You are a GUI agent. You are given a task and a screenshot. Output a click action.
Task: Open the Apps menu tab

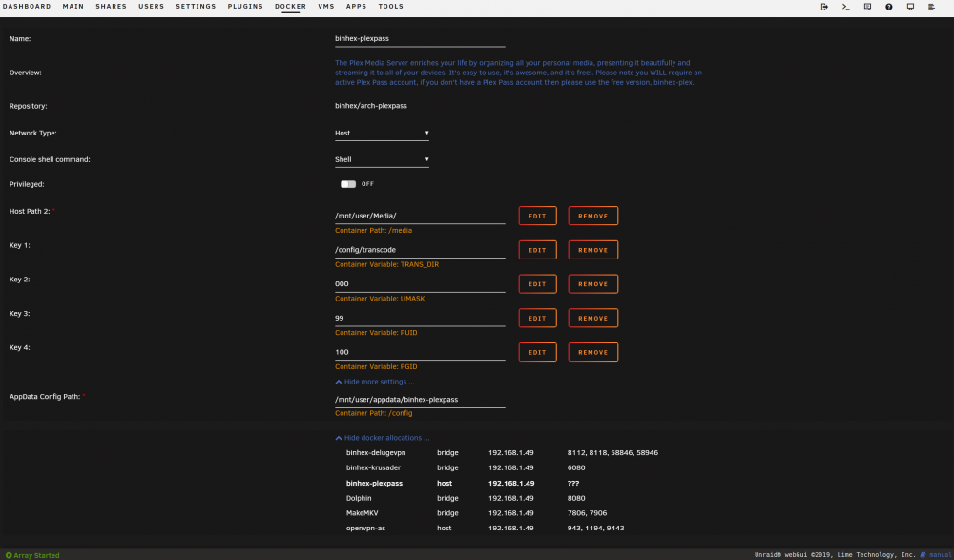pos(356,6)
